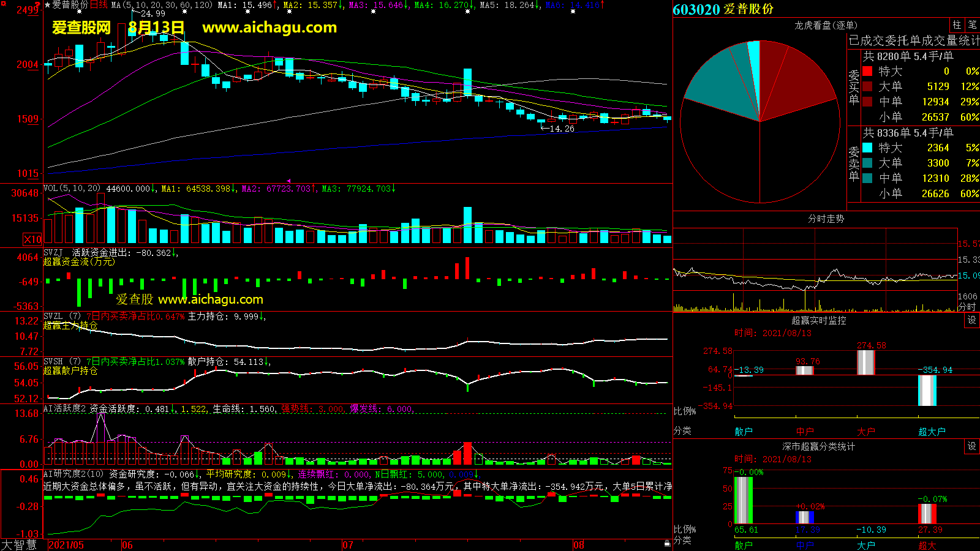Toggle the 笔 tick view button
Screen dimensions: 980x551
pyautogui.click(x=972, y=24)
